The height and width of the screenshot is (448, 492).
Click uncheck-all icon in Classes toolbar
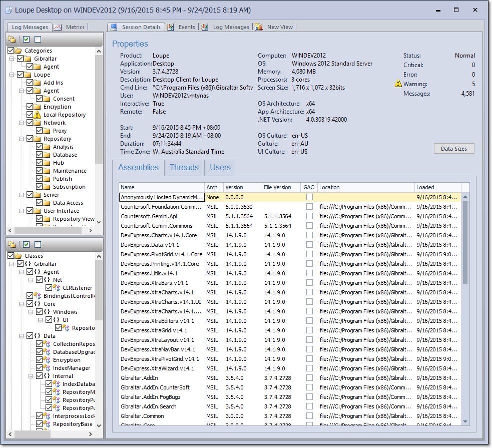(38, 244)
